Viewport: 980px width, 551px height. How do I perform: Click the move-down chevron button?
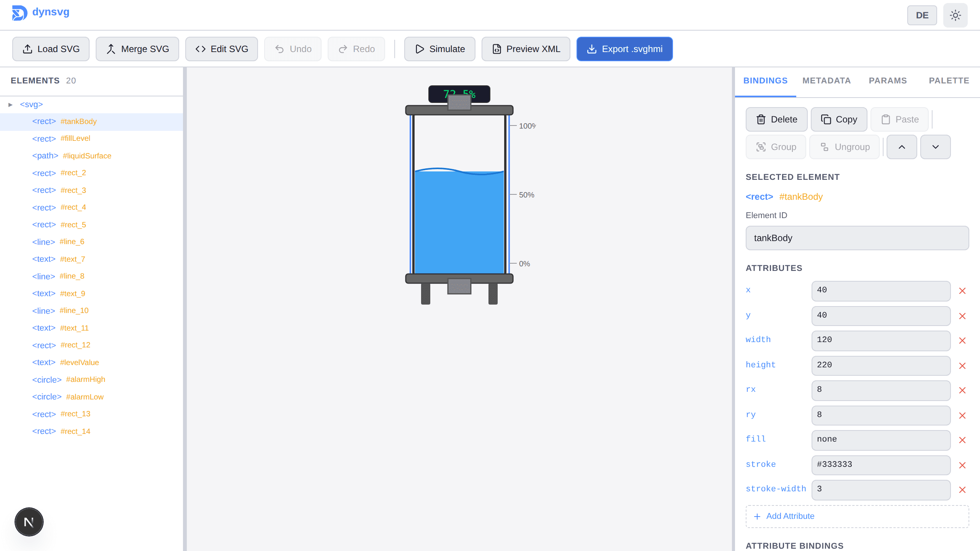[935, 147]
